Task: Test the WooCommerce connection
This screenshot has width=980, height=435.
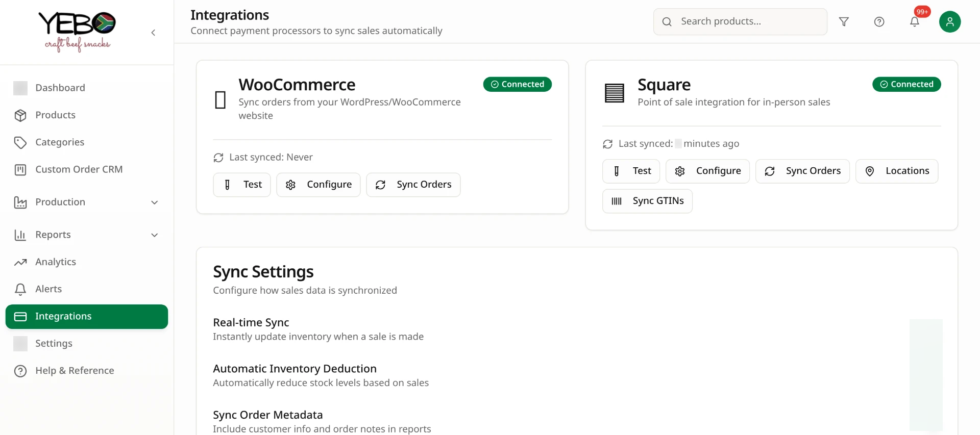Action: (x=242, y=185)
